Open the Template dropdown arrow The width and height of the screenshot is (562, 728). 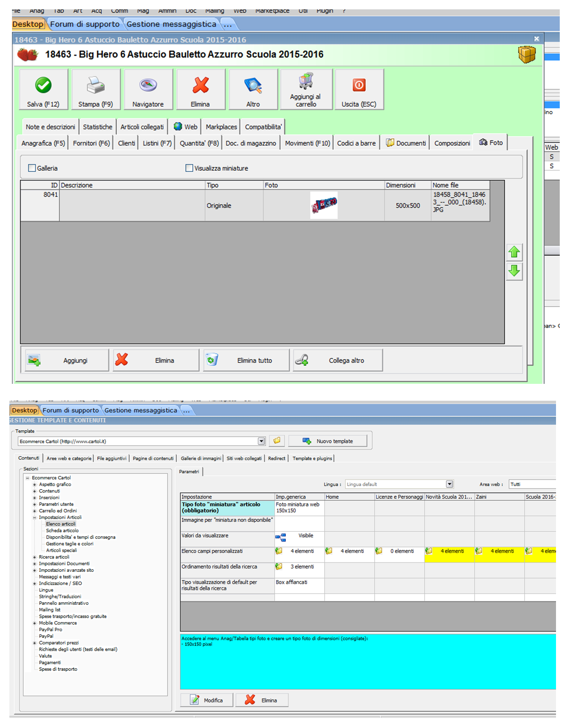(x=262, y=441)
